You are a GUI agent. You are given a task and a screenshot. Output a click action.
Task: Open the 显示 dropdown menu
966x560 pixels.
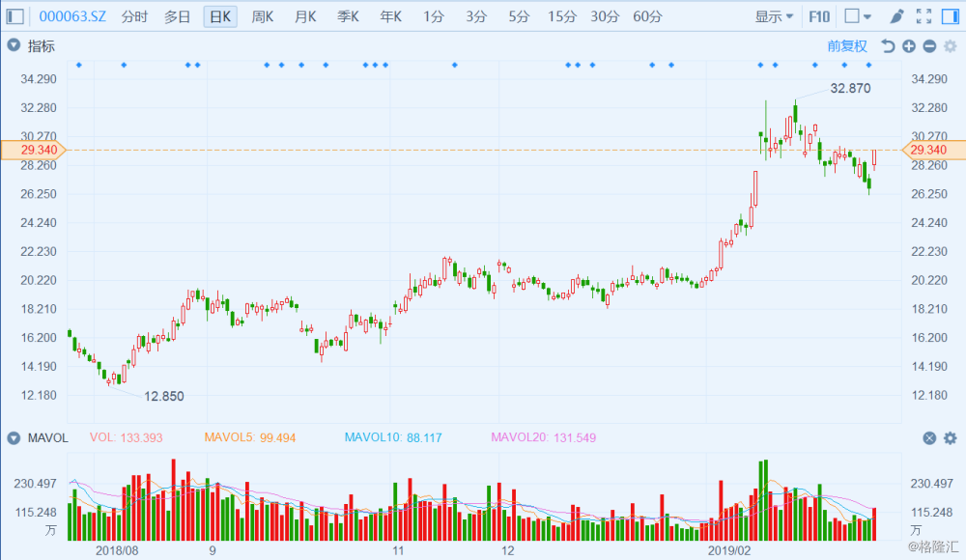point(774,16)
